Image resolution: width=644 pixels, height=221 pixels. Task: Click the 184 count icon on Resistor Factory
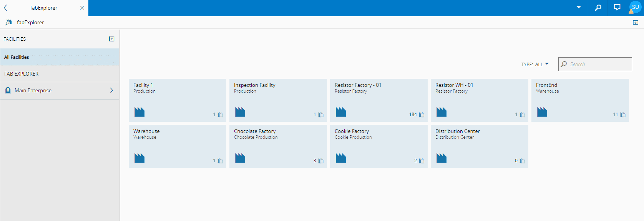pos(422,115)
